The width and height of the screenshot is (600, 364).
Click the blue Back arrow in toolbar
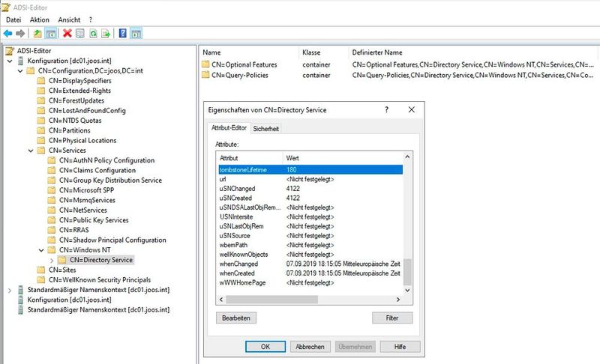(x=7, y=34)
